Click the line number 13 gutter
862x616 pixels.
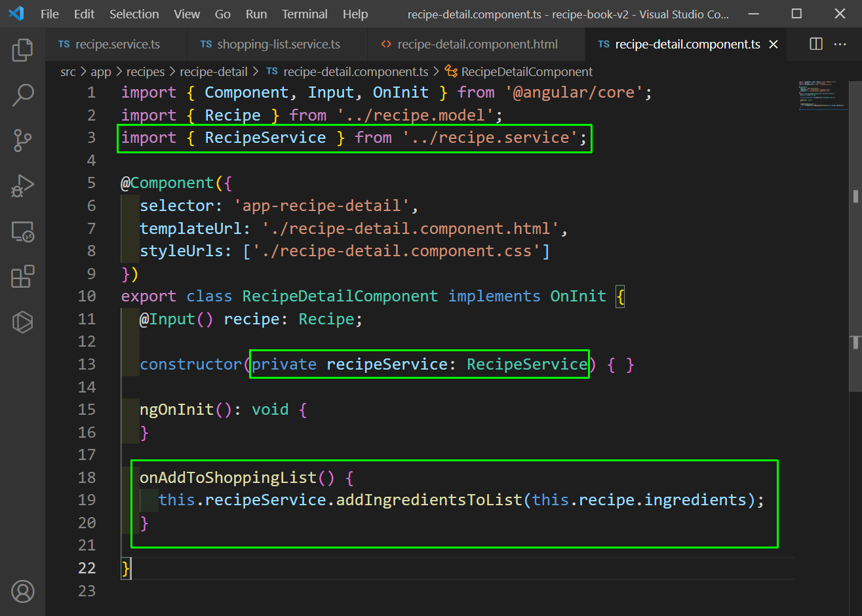point(87,364)
